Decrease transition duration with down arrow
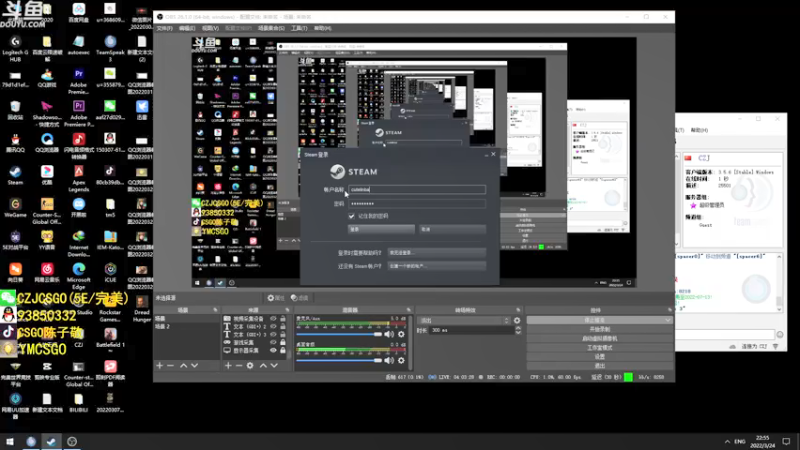The width and height of the screenshot is (800, 450). (518, 333)
